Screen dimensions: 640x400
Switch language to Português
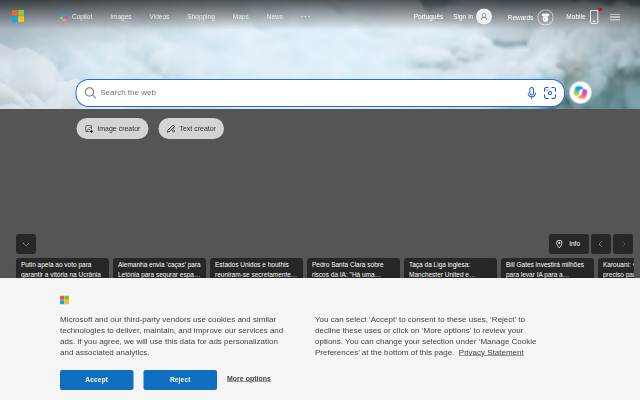428,17
